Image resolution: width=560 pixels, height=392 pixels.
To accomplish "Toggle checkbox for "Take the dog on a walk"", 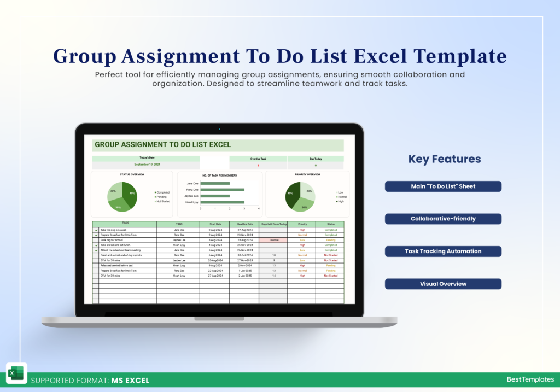I will [96, 230].
